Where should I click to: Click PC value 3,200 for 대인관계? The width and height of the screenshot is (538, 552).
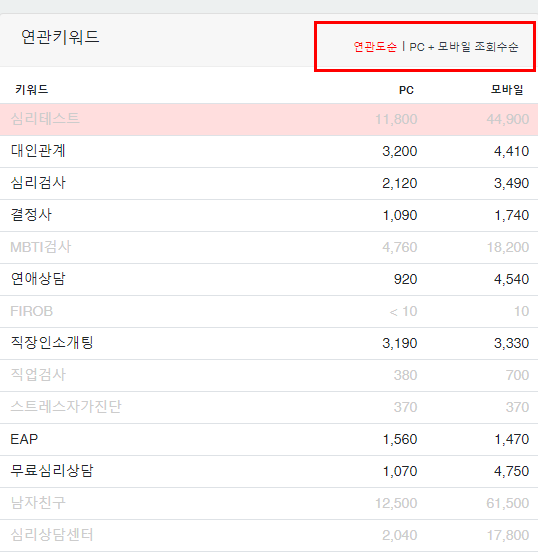400,151
